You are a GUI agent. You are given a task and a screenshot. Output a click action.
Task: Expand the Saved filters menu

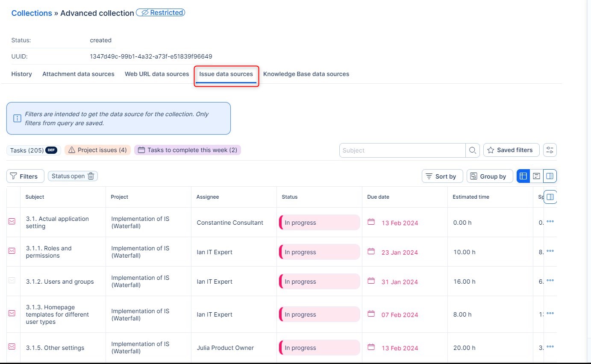511,150
